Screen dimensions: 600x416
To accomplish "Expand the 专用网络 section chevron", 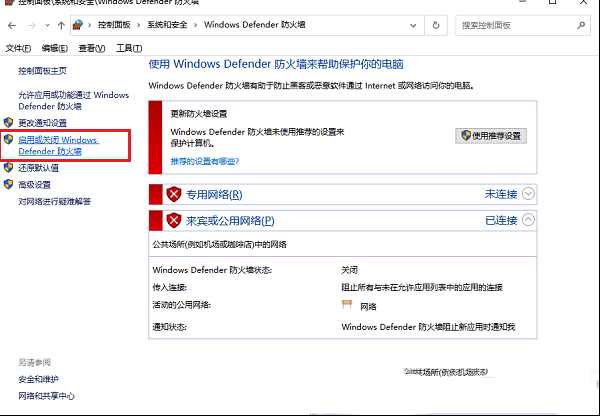I will point(528,194).
